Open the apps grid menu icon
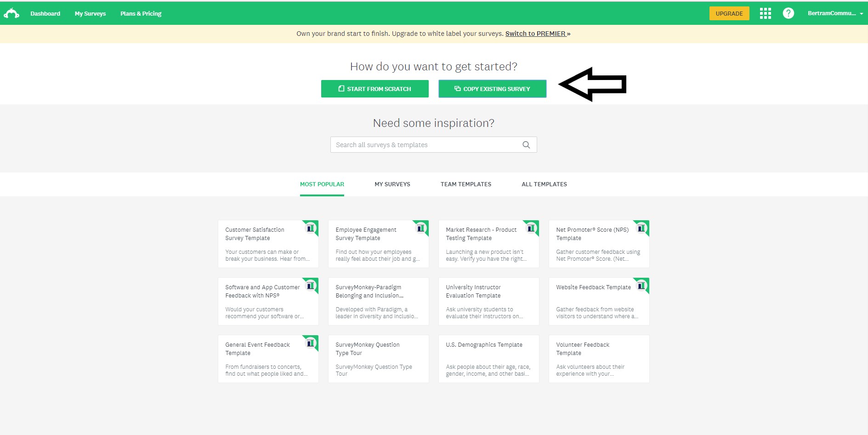This screenshot has width=868, height=435. pos(765,13)
